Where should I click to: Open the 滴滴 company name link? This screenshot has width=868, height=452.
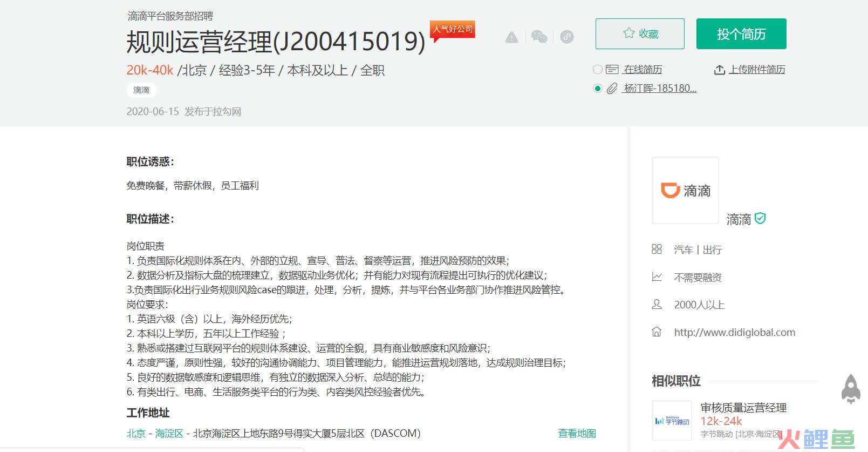(x=739, y=219)
